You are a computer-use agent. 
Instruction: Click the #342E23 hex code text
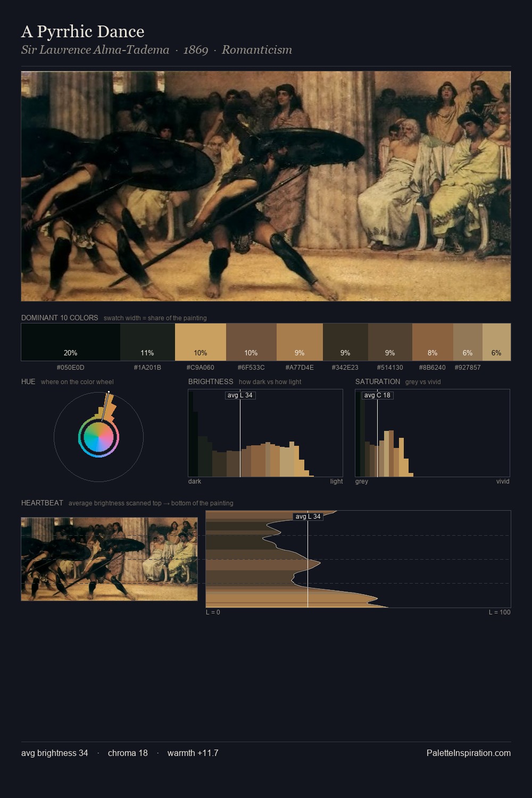(345, 368)
